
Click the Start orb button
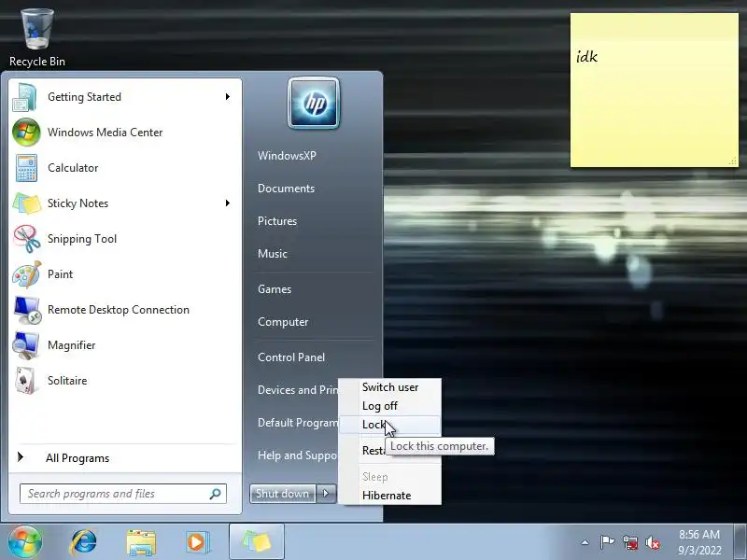click(24, 542)
